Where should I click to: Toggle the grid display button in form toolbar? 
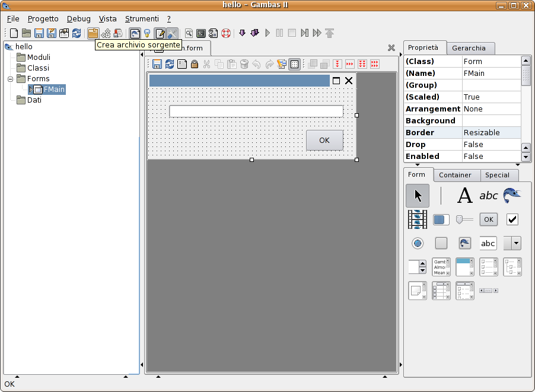click(x=294, y=64)
